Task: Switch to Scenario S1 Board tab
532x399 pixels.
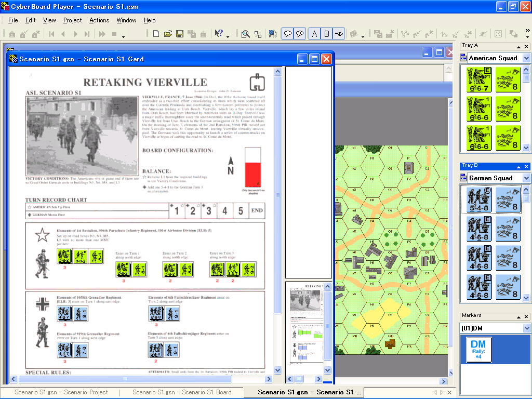Action: click(182, 392)
